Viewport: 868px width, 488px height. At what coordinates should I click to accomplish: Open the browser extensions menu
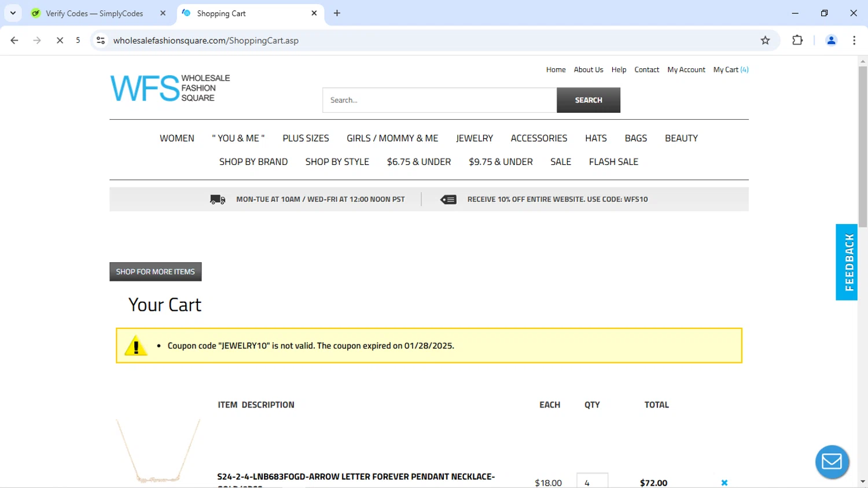[797, 41]
